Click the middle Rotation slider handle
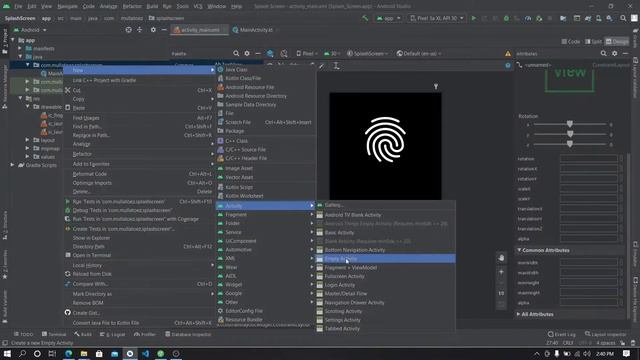The height and width of the screenshot is (360, 640). pos(570,134)
